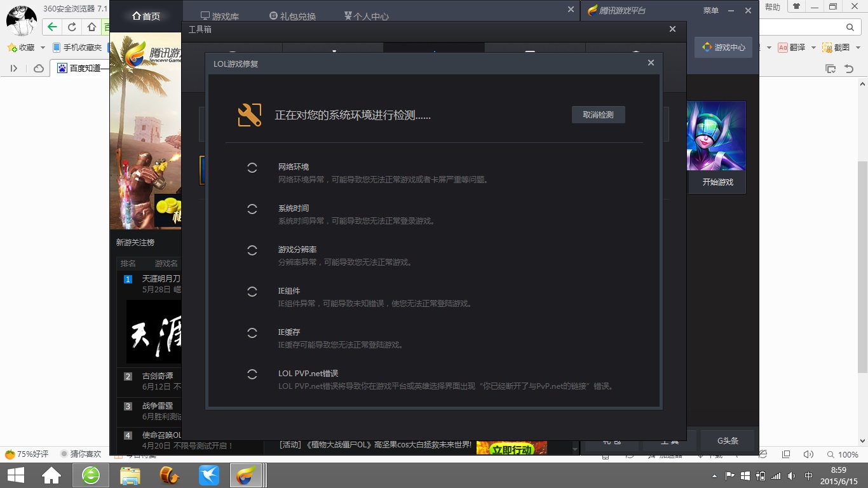The image size is (868, 488).
Task: Click the 天涯 game banner image
Action: pyautogui.click(x=154, y=332)
